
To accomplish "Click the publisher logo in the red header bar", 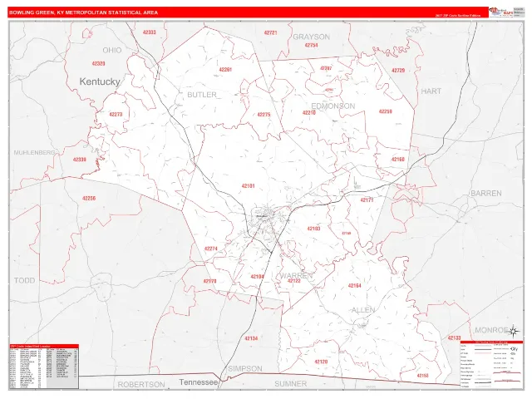I will [x=501, y=12].
